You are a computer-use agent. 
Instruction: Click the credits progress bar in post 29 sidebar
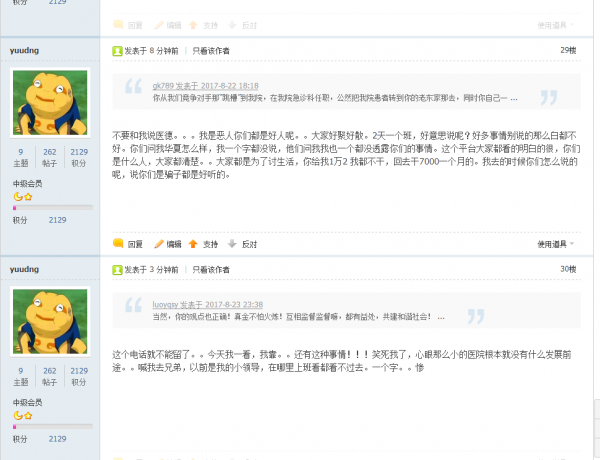[x=53, y=208]
